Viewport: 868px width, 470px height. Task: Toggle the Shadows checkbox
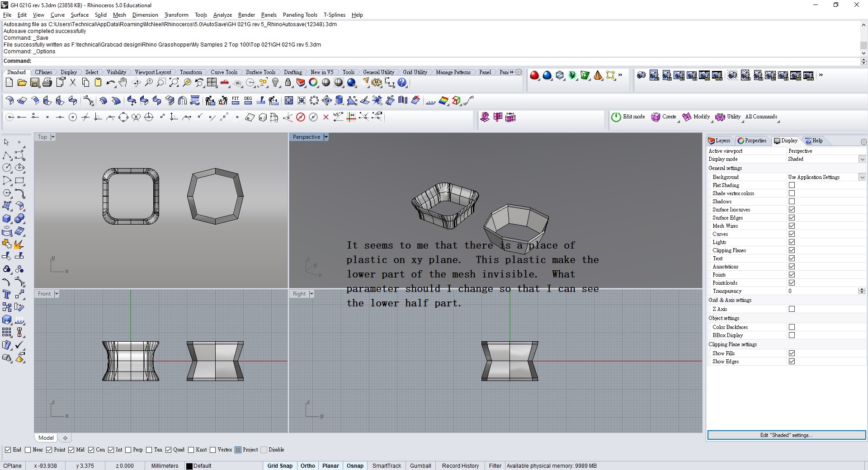tap(792, 202)
